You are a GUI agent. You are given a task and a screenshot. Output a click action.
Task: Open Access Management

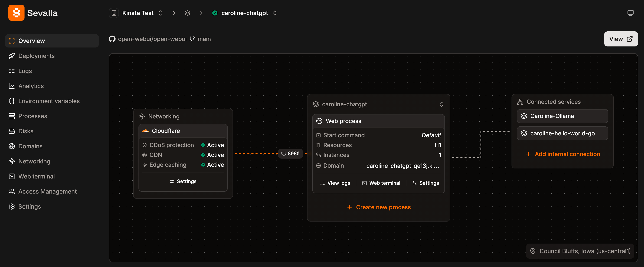[x=48, y=191]
